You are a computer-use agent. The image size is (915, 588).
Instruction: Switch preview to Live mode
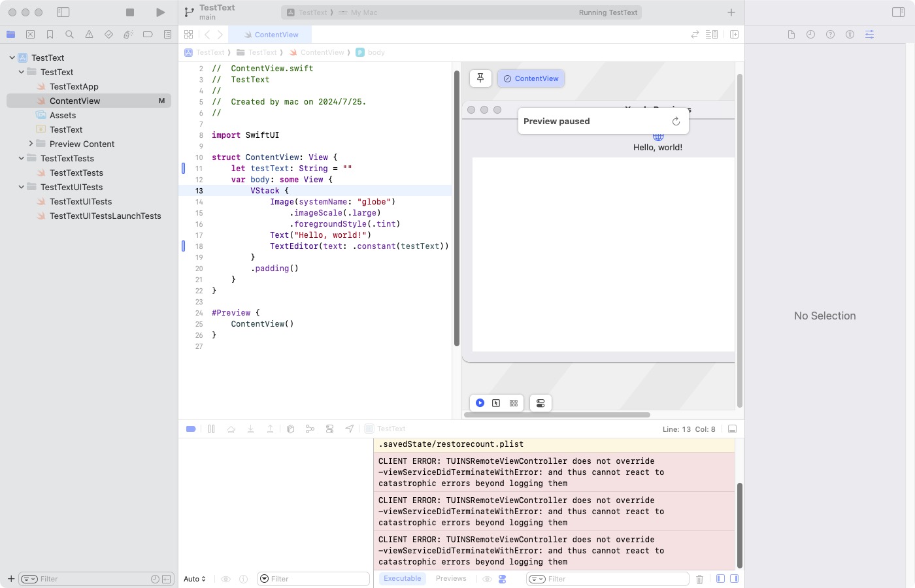480,403
